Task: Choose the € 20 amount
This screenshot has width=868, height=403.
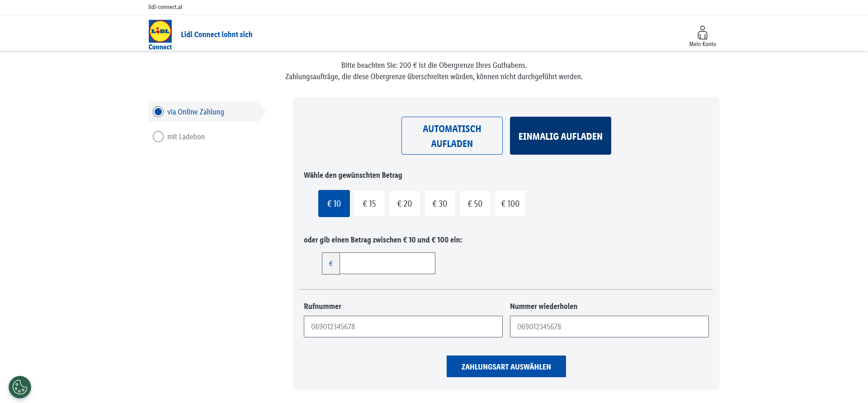Action: (x=405, y=204)
